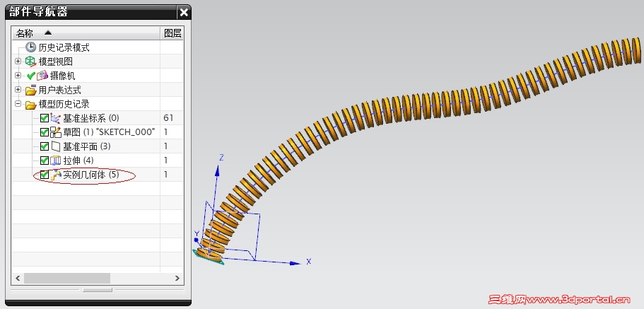644x309 pixels.
Task: Click the 图层 column header
Action: coord(172,33)
